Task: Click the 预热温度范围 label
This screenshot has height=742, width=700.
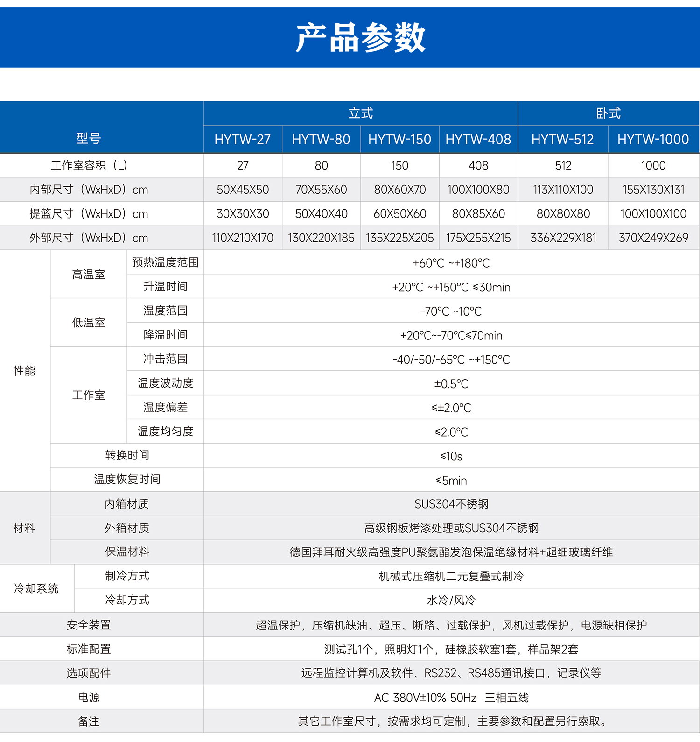Action: click(165, 262)
